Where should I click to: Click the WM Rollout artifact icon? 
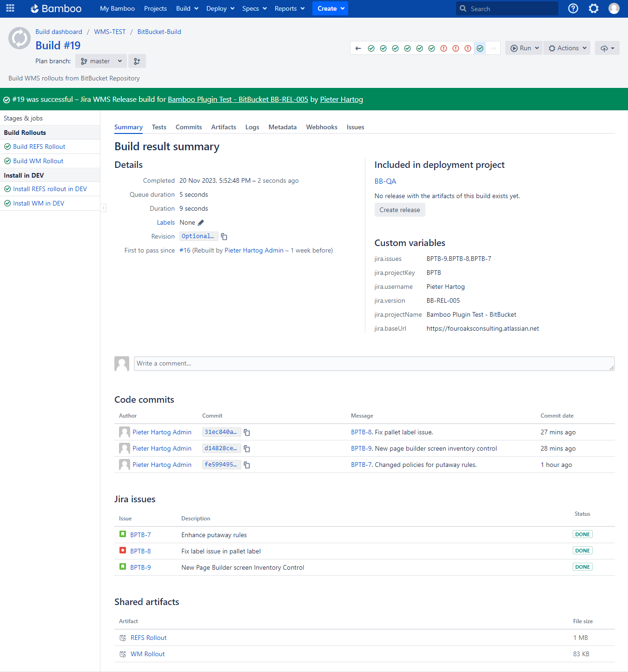pyautogui.click(x=123, y=654)
